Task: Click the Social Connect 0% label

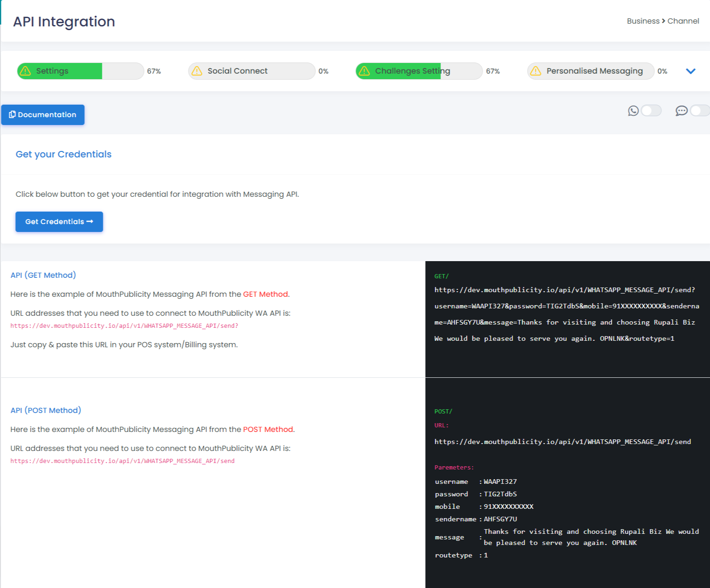Action: [x=323, y=71]
